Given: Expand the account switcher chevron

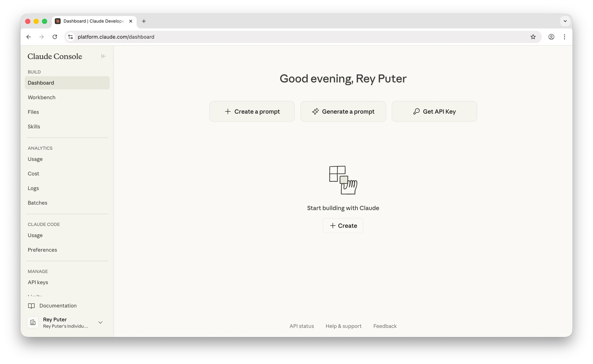Looking at the screenshot, I should coord(100,322).
